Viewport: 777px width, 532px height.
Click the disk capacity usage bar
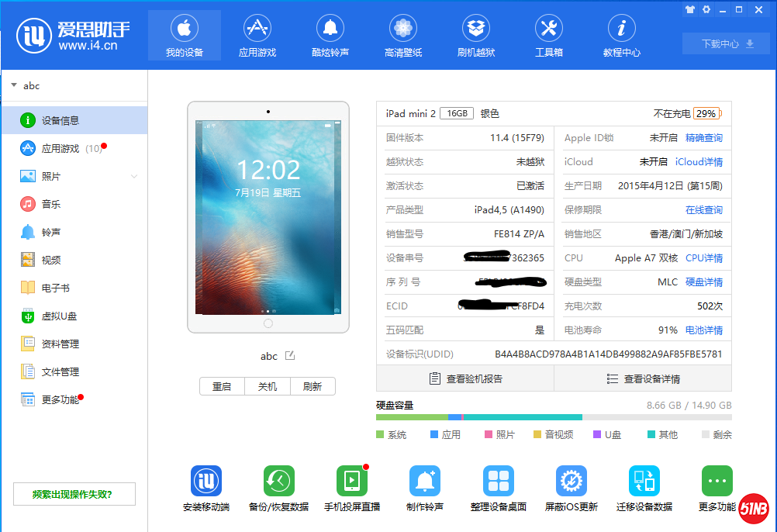pyautogui.click(x=554, y=417)
